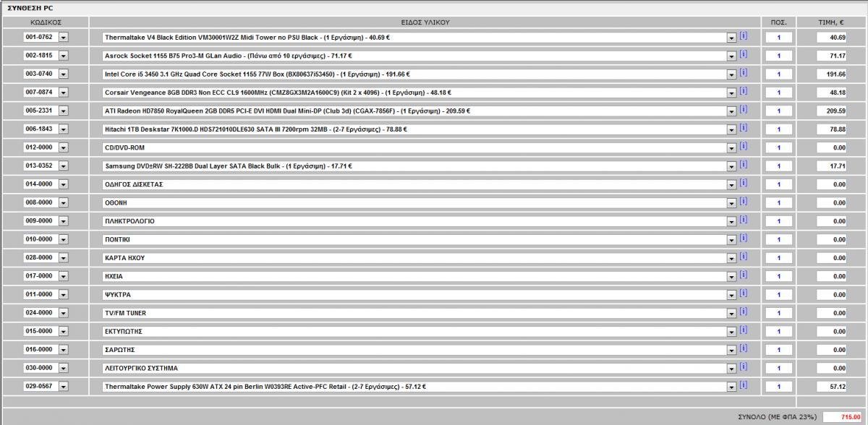This screenshot has height=425, width=868.
Task: Open info icon for ΟΘΟΝΗ row
Action: click(743, 201)
